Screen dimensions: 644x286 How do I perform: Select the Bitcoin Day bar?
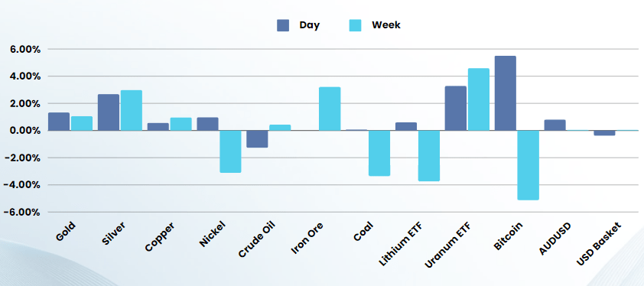click(x=505, y=93)
